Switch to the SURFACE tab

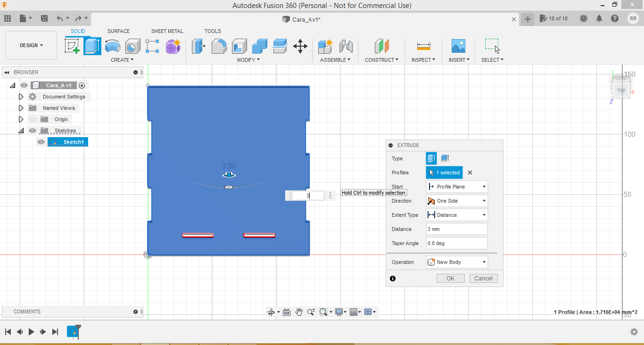click(x=118, y=31)
